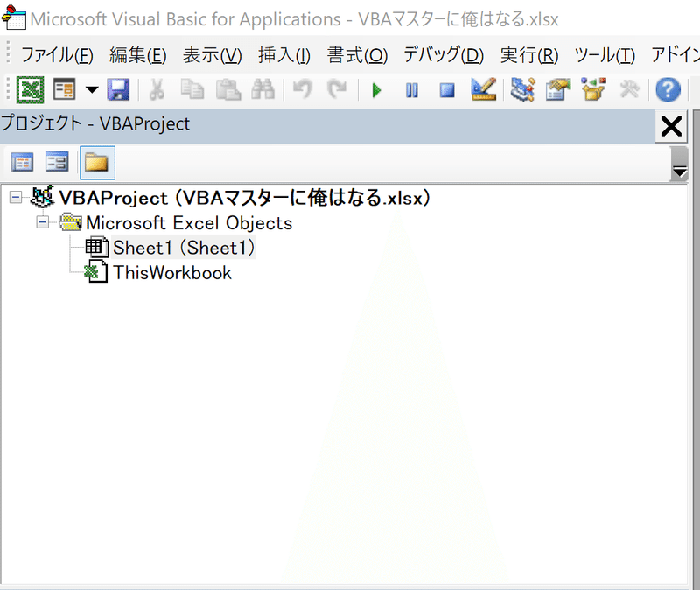This screenshot has width=700, height=590.
Task: Toggle Design Mode icon
Action: click(x=484, y=89)
